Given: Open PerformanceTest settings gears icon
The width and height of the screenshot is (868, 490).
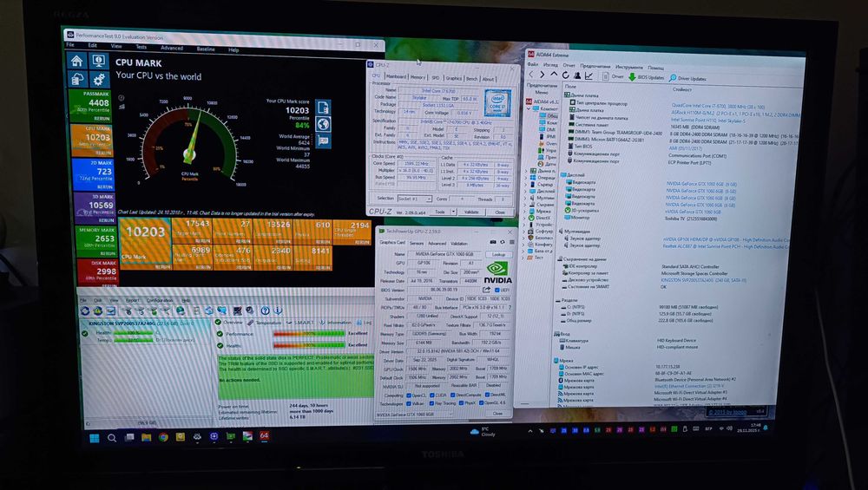Looking at the screenshot, I should 99,79.
